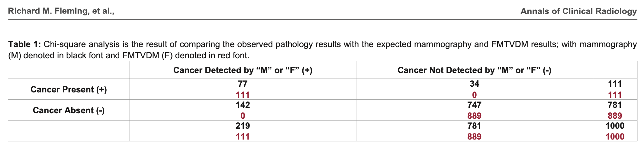Select the "Cancer Not Detected" column header
The height and width of the screenshot is (148, 644).
point(474,70)
